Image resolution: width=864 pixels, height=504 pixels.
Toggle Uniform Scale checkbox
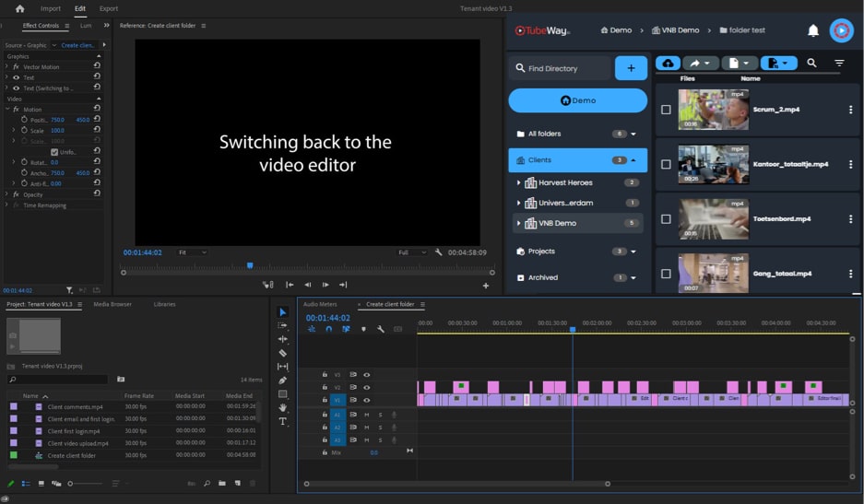tap(54, 152)
